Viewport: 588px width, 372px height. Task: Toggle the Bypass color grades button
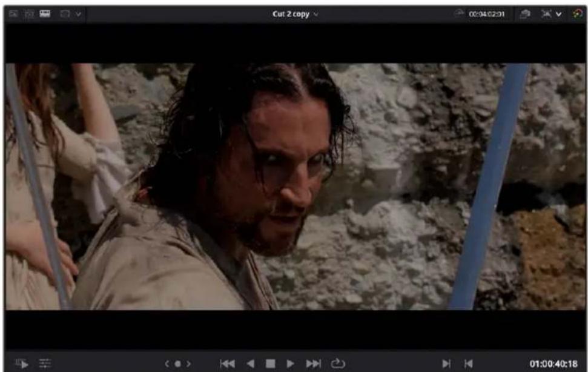[x=525, y=14]
